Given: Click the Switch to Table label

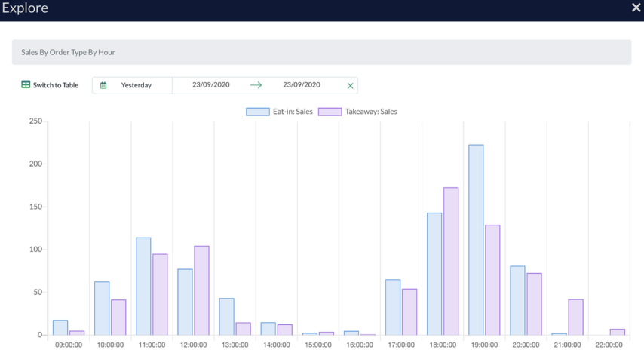Looking at the screenshot, I should coord(56,85).
